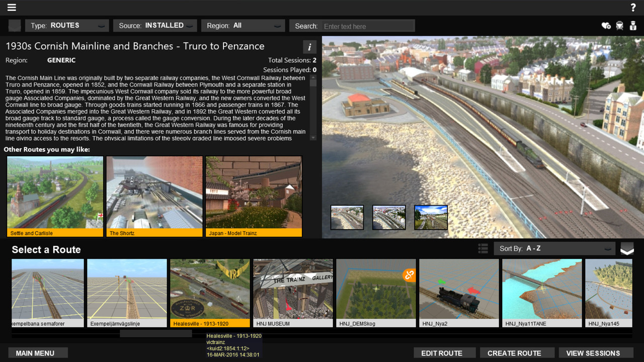This screenshot has width=644, height=362.
Task: Select the third preview screenshot thumbnail
Action: [431, 217]
